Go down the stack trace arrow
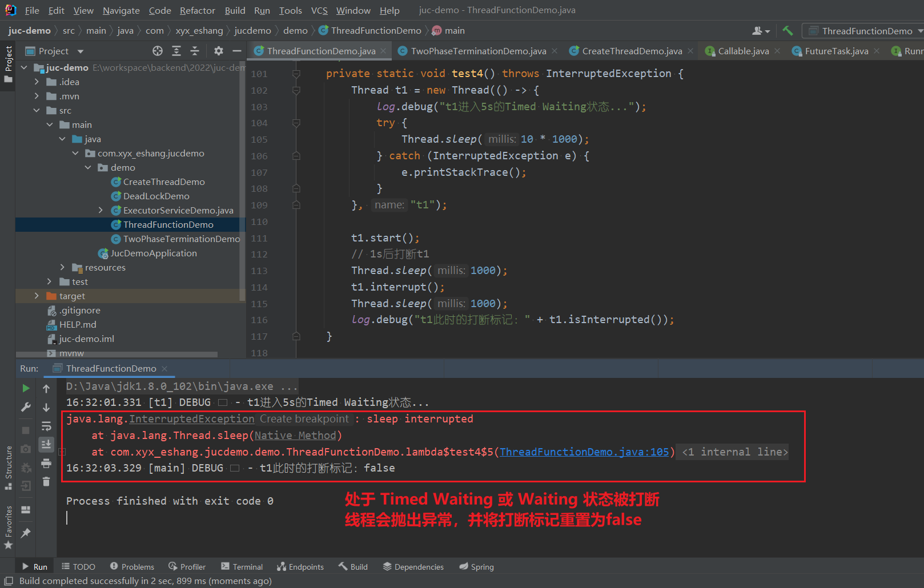The image size is (924, 588). [46, 407]
